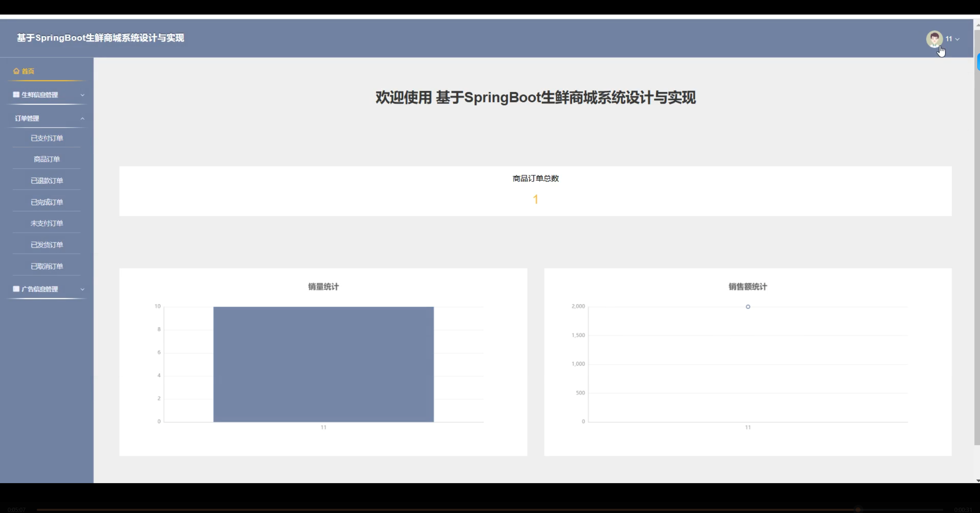Expand the 生鲜信息管理 menu section
The image size is (980, 513).
47,94
